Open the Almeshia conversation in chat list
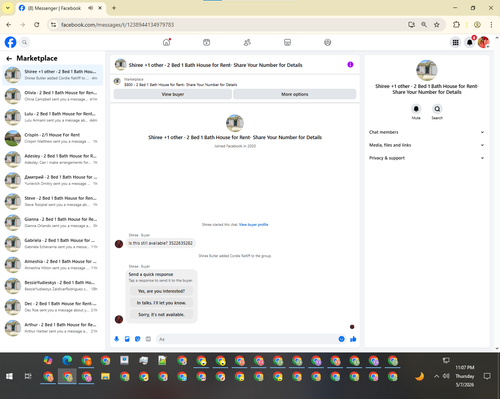500x399 pixels. tap(53, 265)
